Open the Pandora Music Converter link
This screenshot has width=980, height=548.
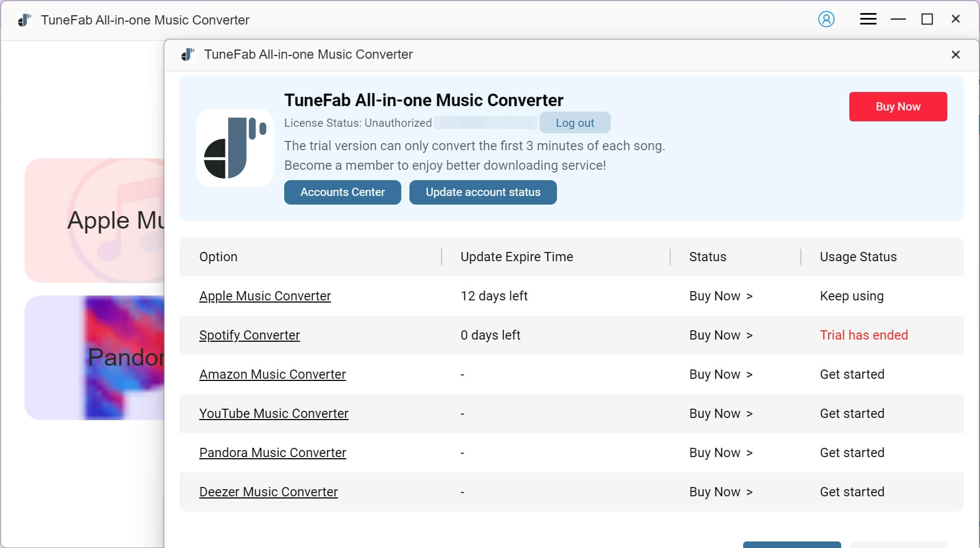click(272, 452)
